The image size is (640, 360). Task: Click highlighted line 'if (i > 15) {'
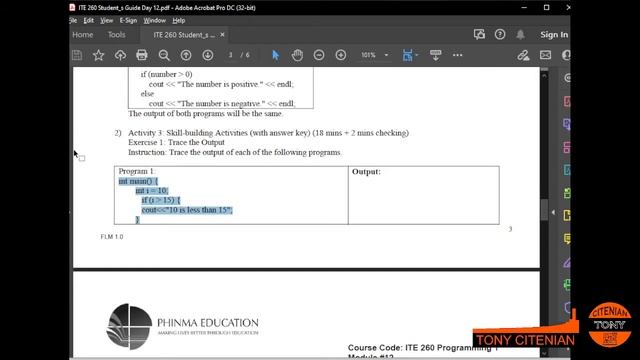(161, 200)
